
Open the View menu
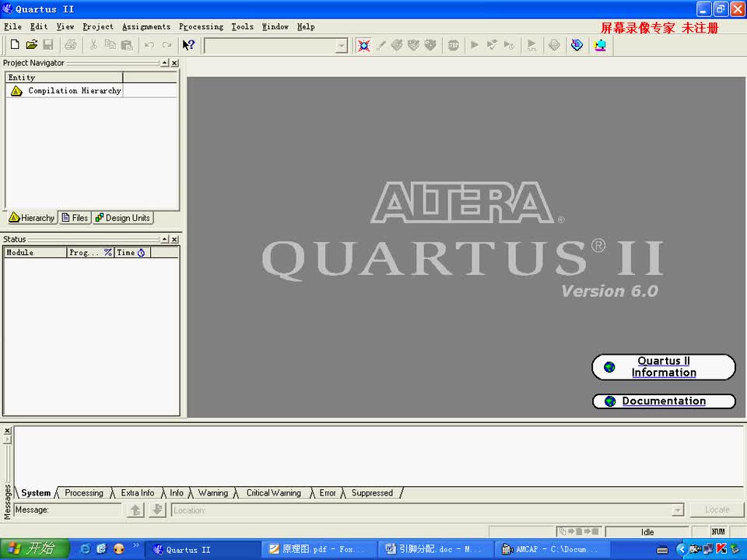[x=65, y=26]
